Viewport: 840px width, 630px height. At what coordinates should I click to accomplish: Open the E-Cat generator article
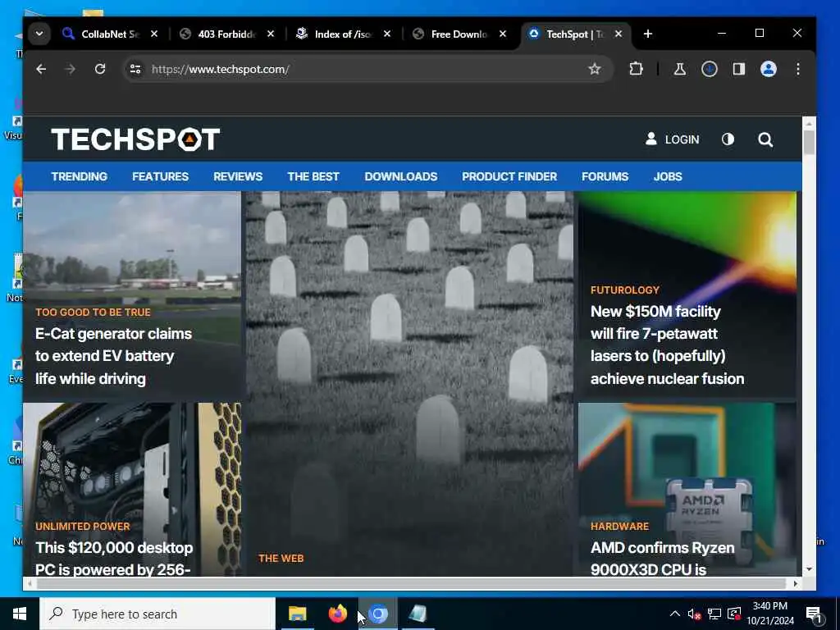pos(113,356)
